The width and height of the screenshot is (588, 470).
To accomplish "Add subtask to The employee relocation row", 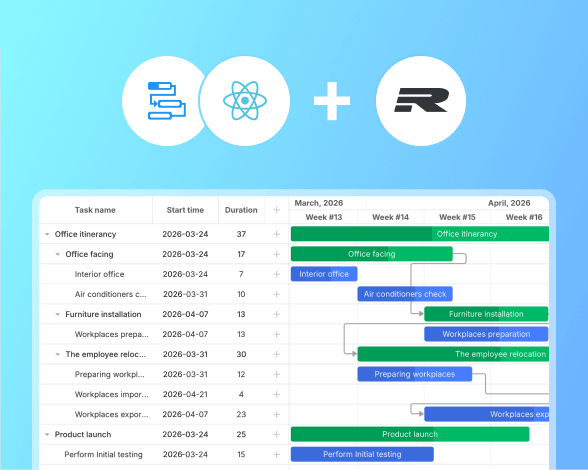I will click(x=276, y=354).
